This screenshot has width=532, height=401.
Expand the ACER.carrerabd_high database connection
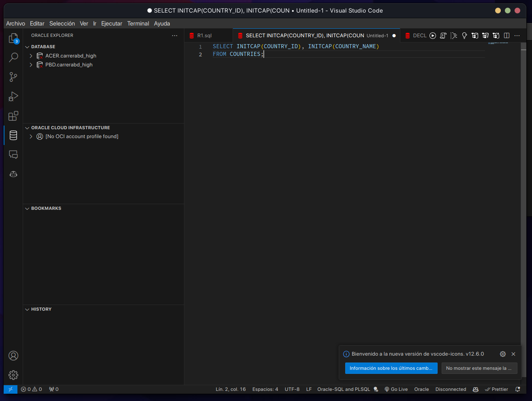tap(31, 55)
